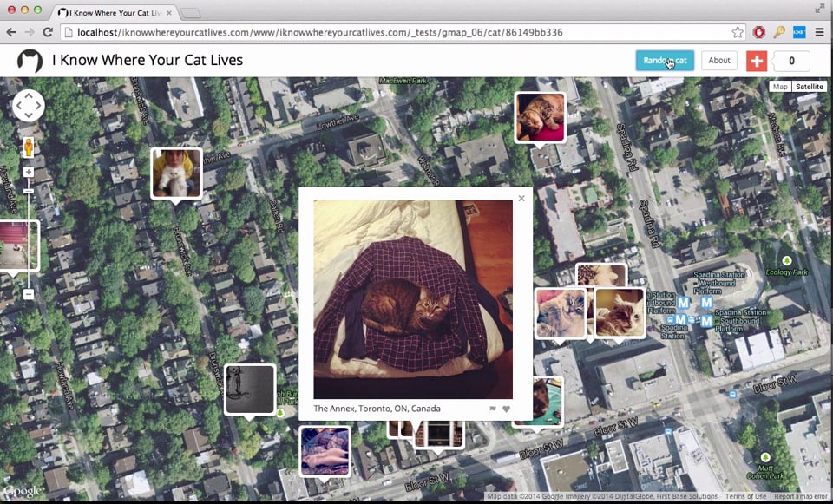This screenshot has height=504, width=833.
Task: Click the blue extension icon in toolbar
Action: pos(799,32)
